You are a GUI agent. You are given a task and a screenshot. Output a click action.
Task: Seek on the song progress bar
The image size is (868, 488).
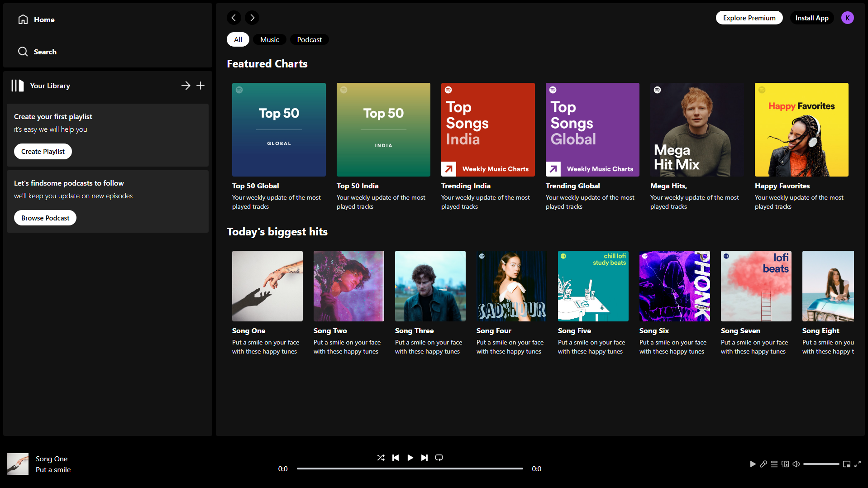(x=410, y=469)
